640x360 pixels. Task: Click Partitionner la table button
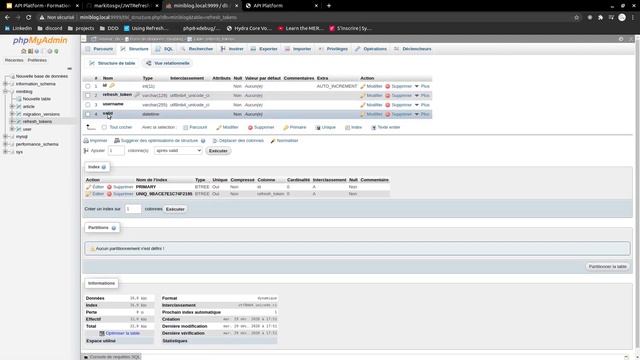point(607,267)
